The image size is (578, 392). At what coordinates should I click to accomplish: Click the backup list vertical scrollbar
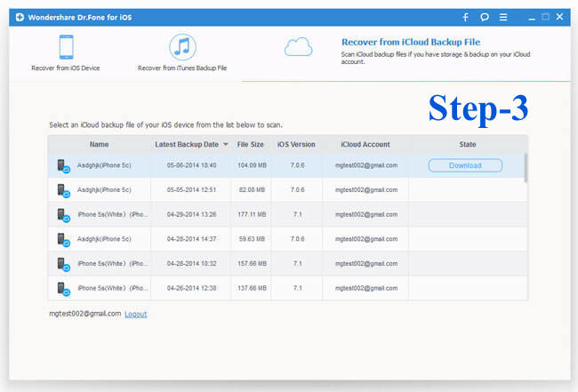525,169
